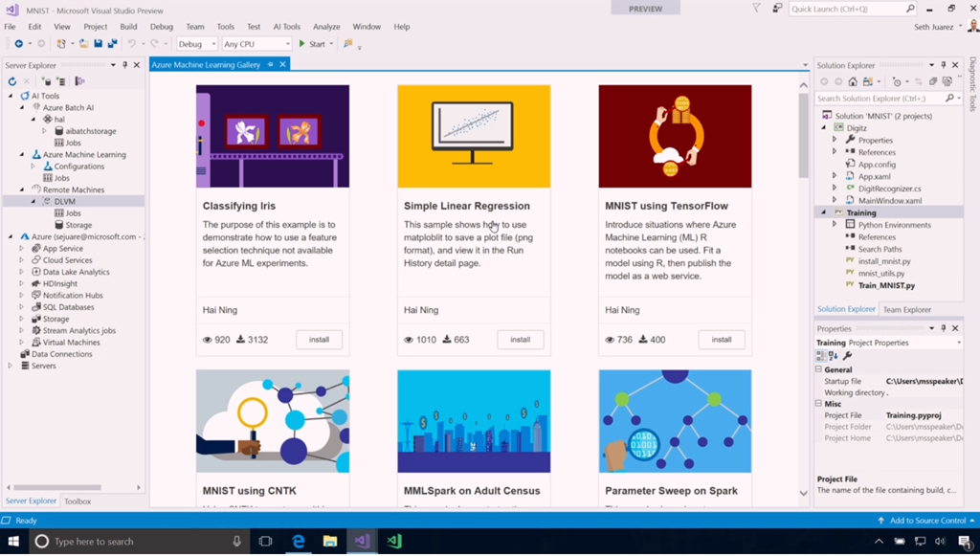Sort properties alphabetically in Properties panel
The height and width of the screenshot is (556, 980).
(834, 355)
